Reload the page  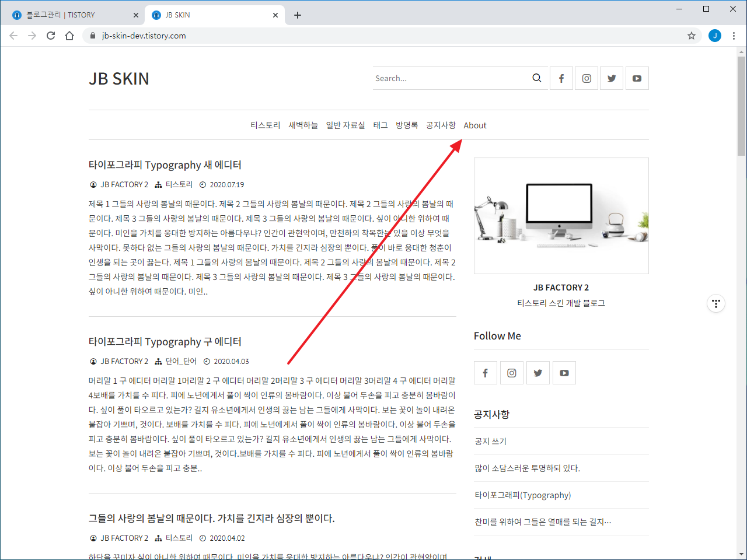pyautogui.click(x=51, y=36)
